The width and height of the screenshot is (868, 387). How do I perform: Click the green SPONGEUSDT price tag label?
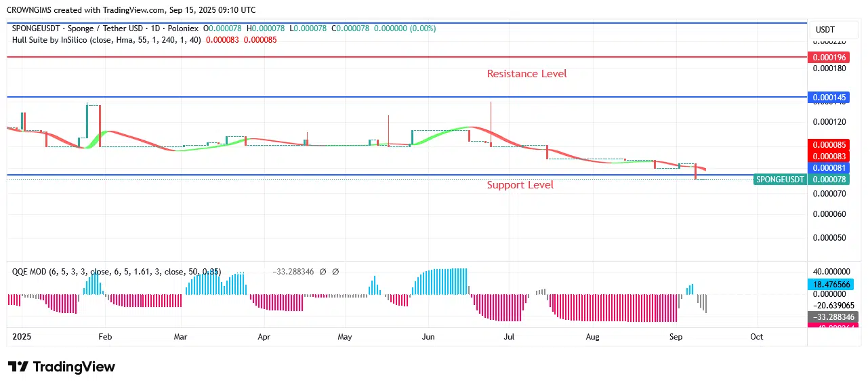780,180
